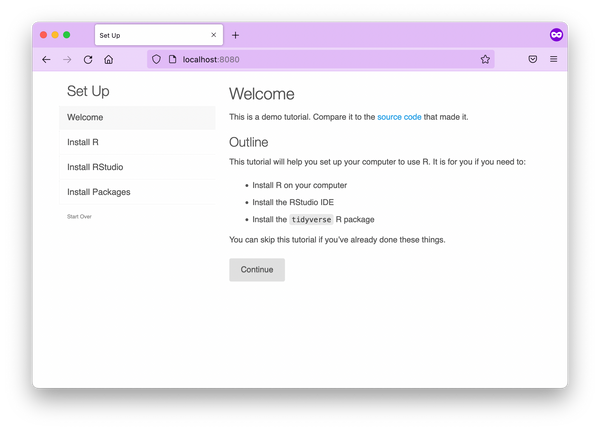This screenshot has width=600, height=431.
Task: Select Welcome in the sidebar
Action: [x=137, y=118]
